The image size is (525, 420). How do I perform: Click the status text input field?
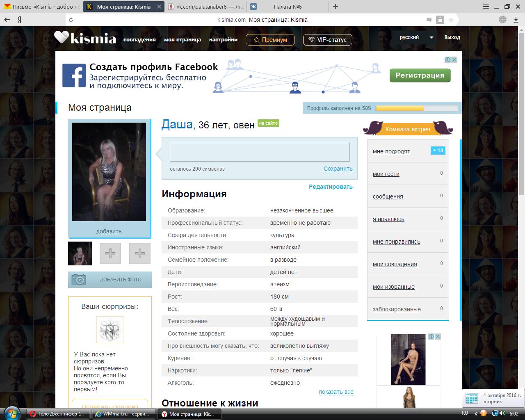pos(260,152)
